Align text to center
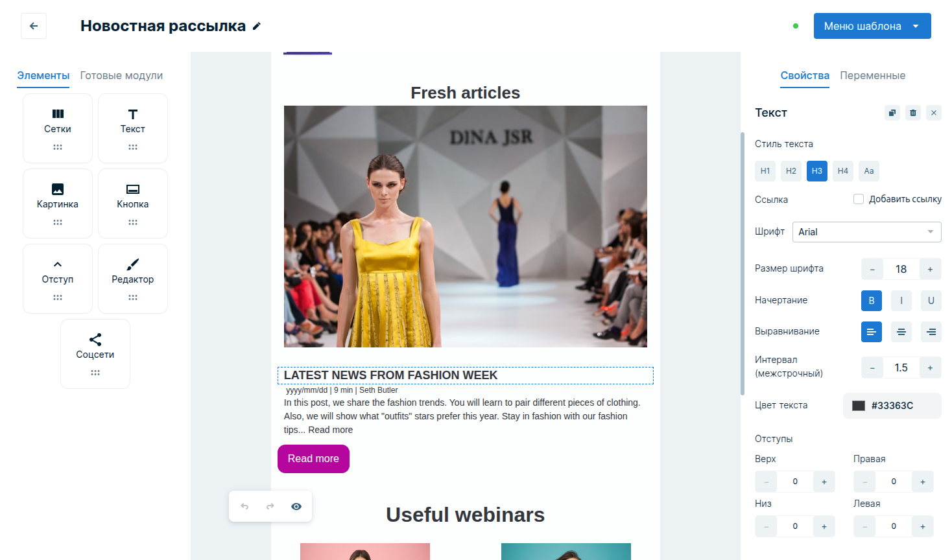 tap(901, 332)
